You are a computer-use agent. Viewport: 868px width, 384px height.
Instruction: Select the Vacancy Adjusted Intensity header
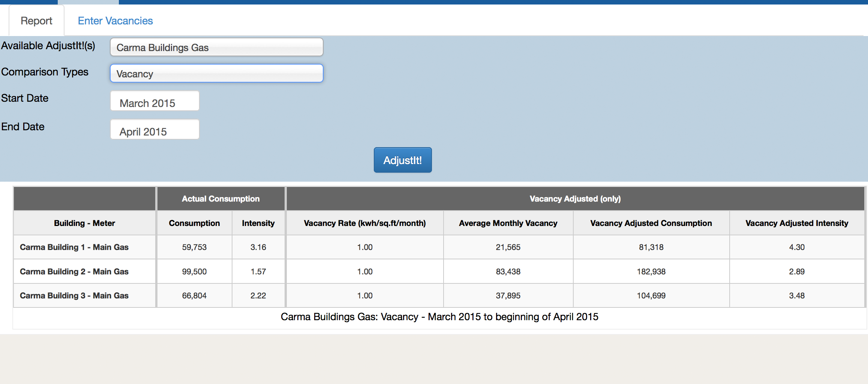click(x=797, y=223)
